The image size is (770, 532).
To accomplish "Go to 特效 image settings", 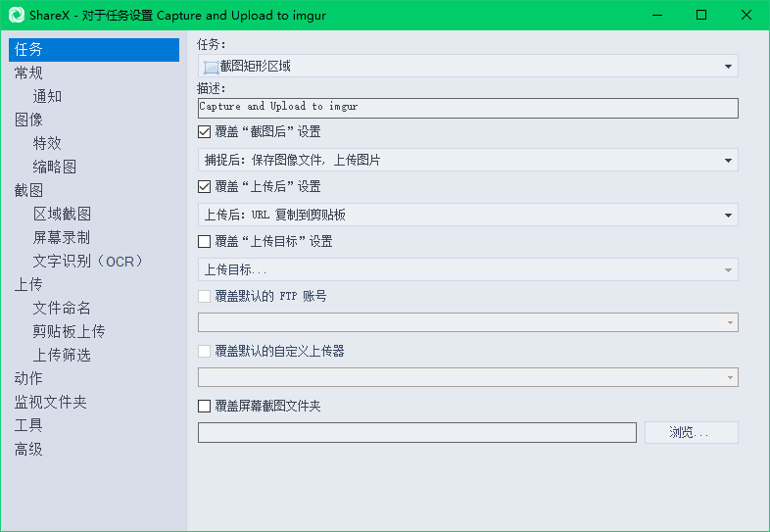I will [47, 143].
